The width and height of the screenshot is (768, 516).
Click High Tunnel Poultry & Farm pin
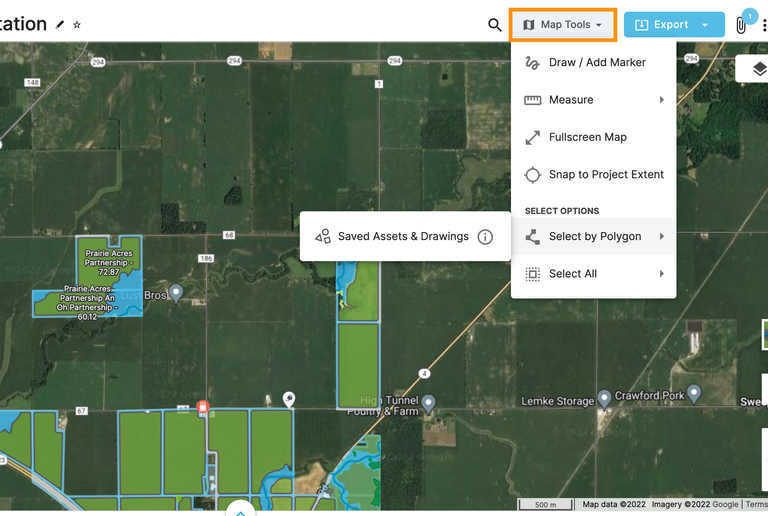coord(429,403)
